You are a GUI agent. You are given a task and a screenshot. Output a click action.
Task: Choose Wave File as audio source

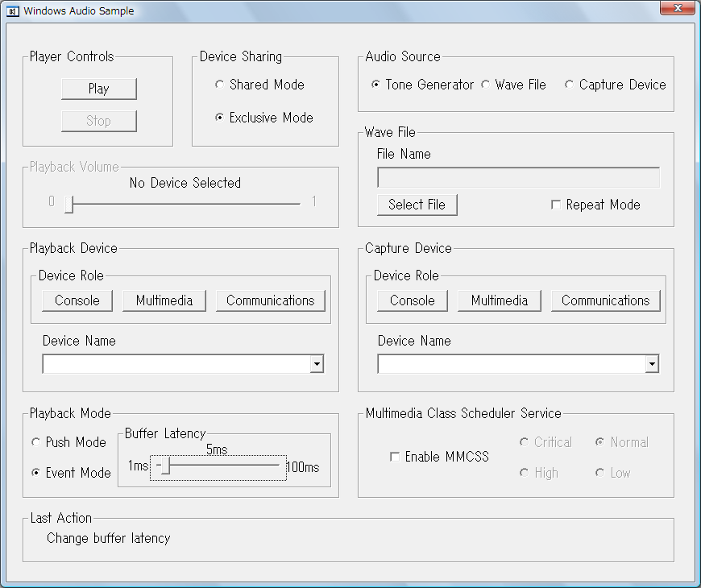click(486, 85)
